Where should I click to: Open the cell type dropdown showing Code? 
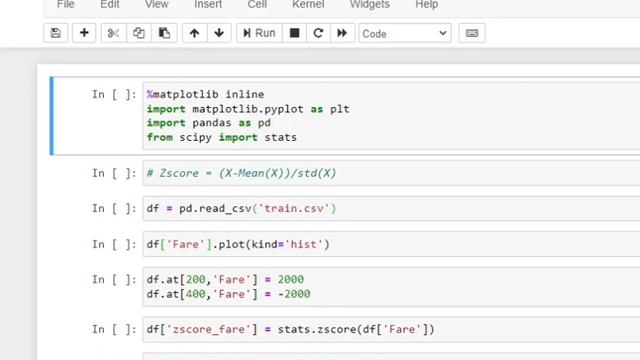tap(405, 33)
